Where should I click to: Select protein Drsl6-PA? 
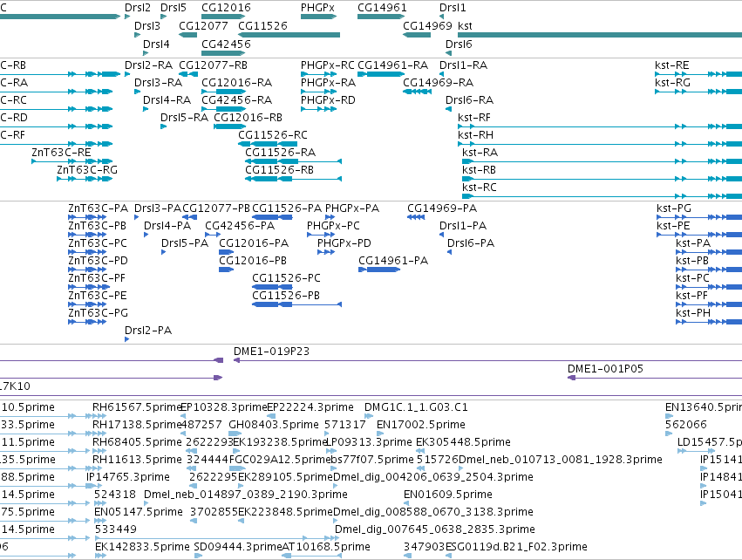pos(471,242)
